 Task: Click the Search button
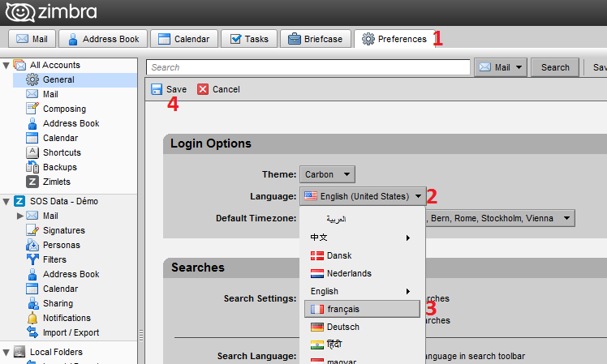(x=555, y=67)
